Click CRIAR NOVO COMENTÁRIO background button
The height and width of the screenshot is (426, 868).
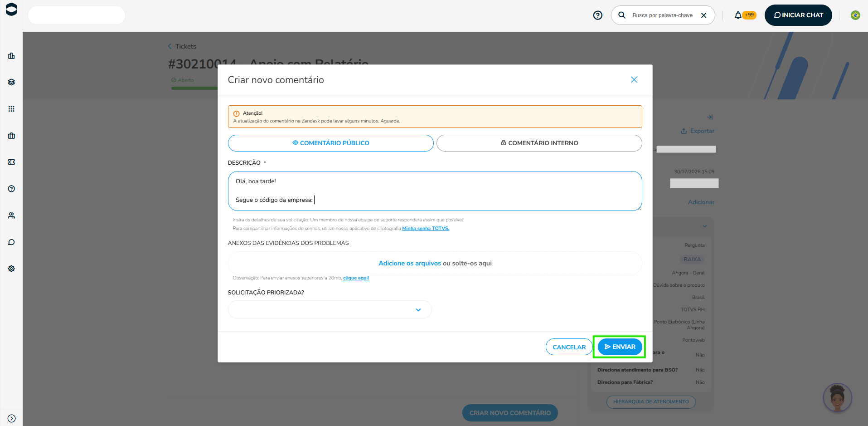coord(510,413)
